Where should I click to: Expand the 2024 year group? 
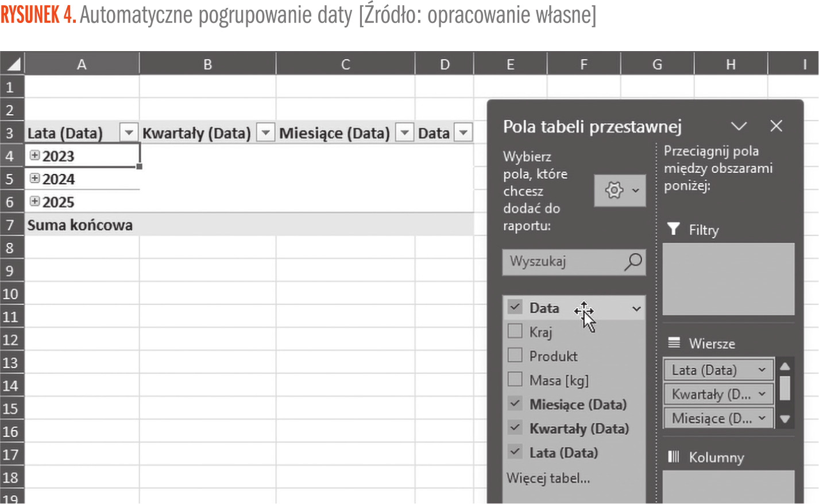point(35,179)
